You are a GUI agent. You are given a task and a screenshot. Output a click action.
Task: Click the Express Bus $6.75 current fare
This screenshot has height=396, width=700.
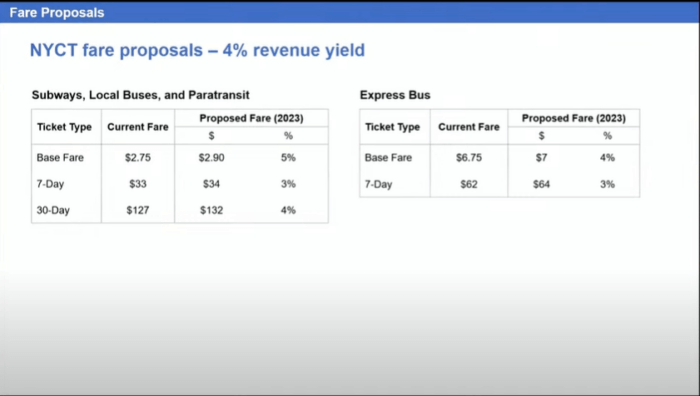click(x=469, y=158)
